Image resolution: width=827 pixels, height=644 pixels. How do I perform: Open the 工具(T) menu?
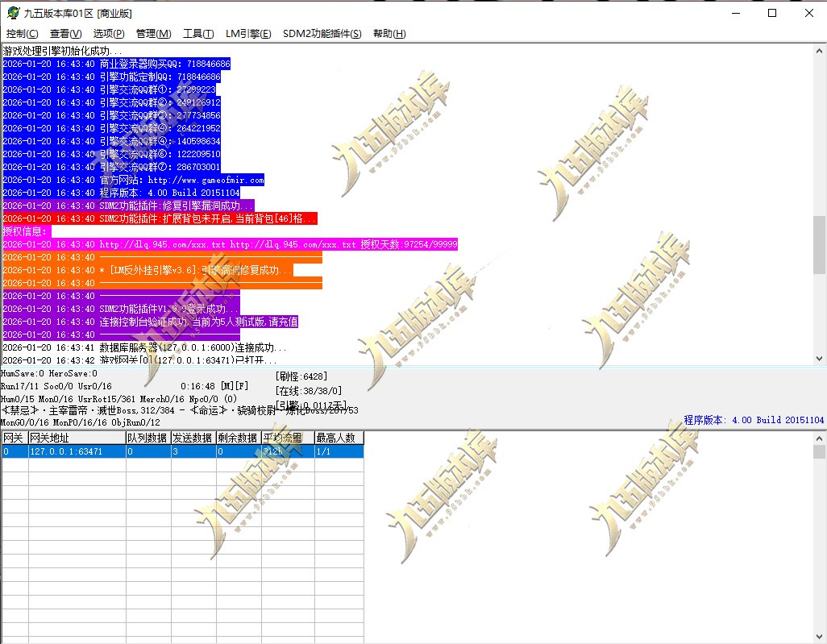click(198, 34)
